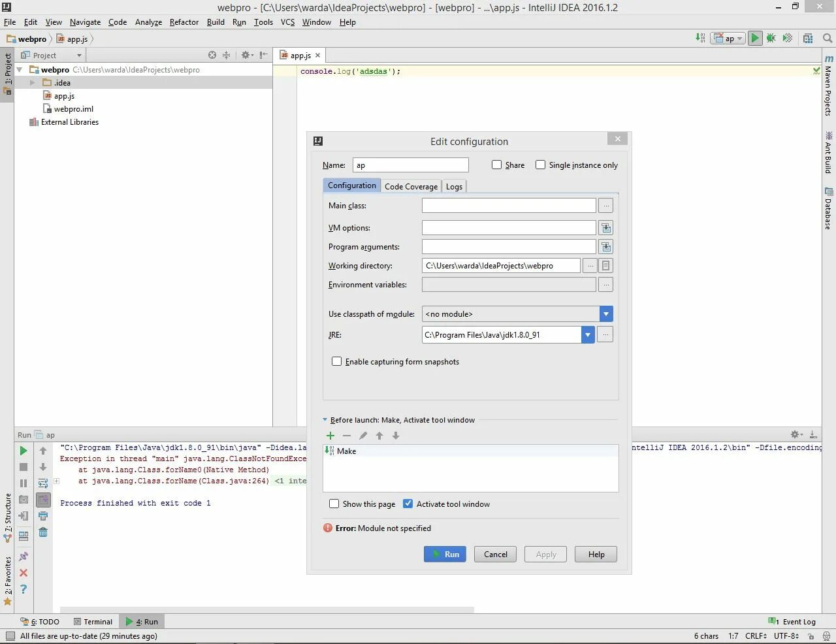Image resolution: width=836 pixels, height=644 pixels.
Task: Open Help from the dialog
Action: coord(596,555)
